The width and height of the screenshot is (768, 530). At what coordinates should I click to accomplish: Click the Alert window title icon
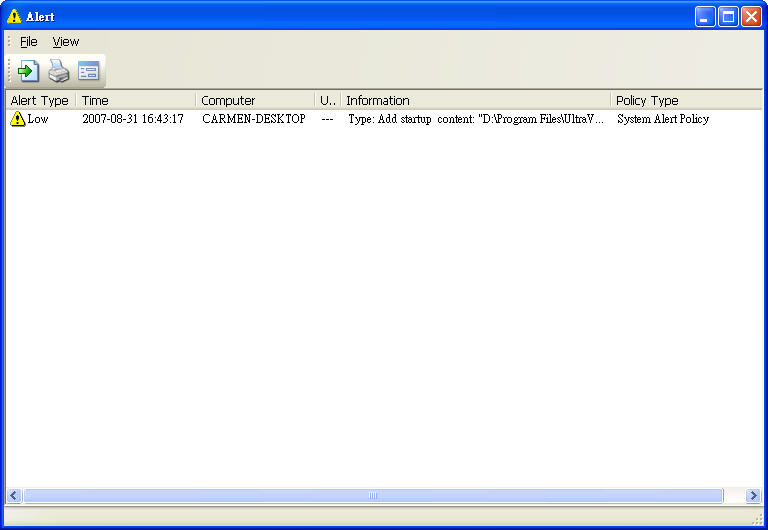[14, 16]
